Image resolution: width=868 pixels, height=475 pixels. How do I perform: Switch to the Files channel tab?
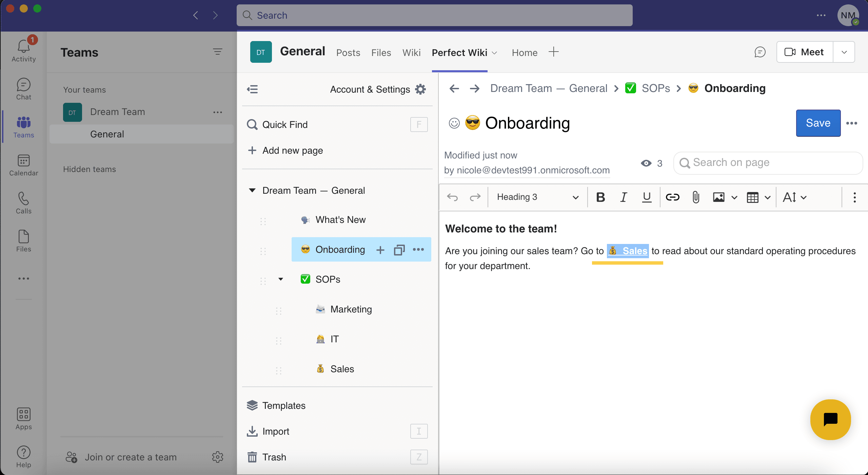tap(381, 53)
